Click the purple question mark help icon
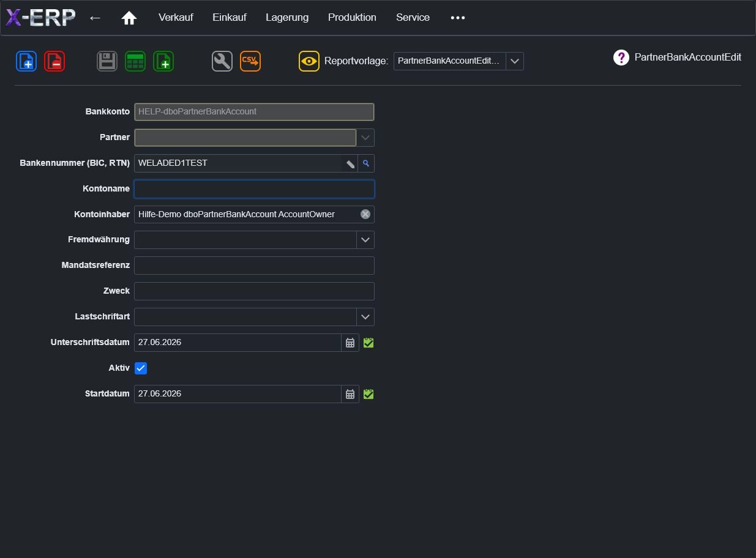756x558 pixels. pyautogui.click(x=621, y=58)
